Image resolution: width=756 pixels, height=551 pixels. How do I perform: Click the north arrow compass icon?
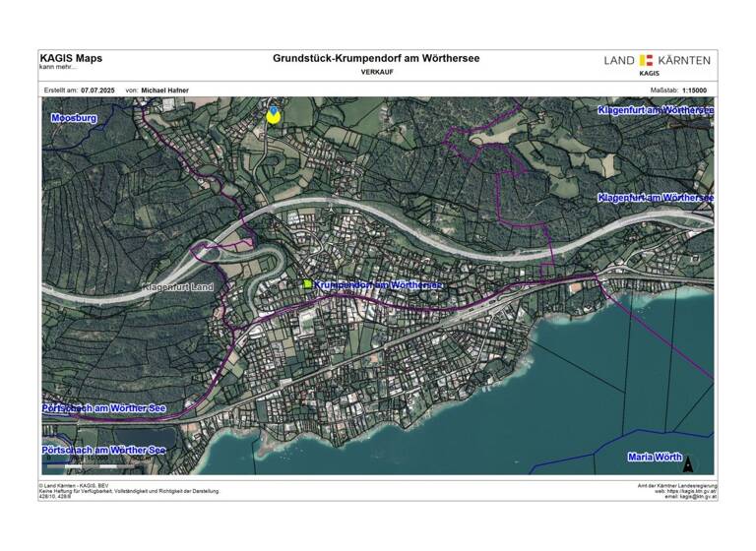coord(688,464)
